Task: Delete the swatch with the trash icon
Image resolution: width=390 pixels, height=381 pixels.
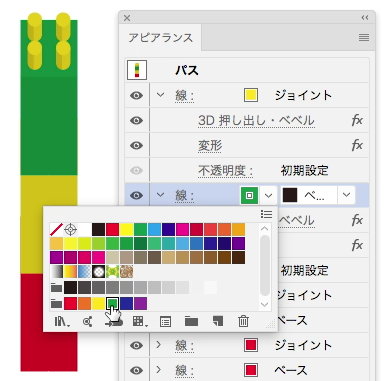Action: 243,321
